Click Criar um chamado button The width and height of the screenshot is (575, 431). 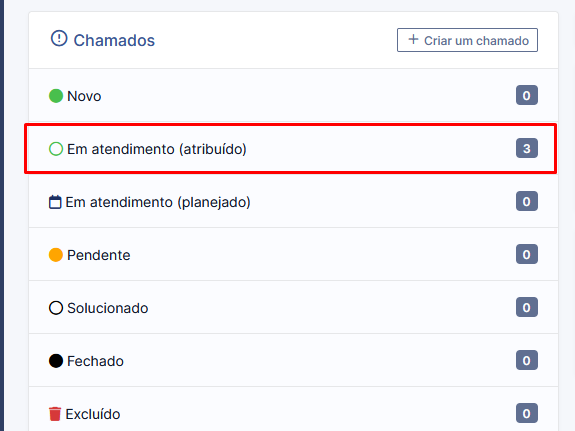point(467,40)
